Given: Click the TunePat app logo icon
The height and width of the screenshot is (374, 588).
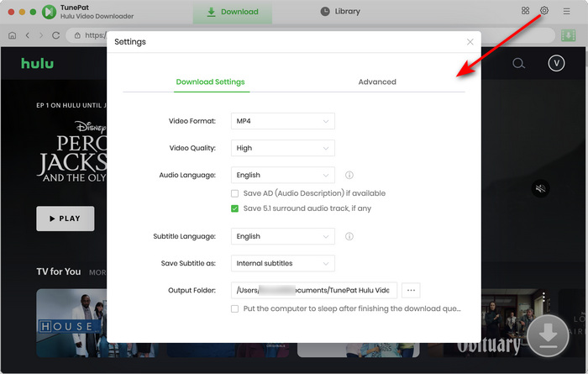Looking at the screenshot, I should (x=49, y=12).
